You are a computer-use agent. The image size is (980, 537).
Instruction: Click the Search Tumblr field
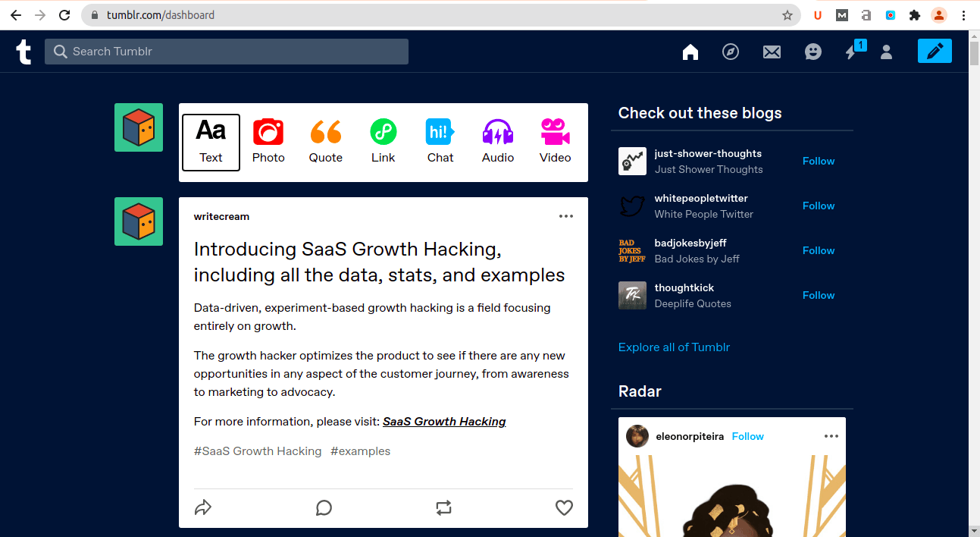coord(227,52)
